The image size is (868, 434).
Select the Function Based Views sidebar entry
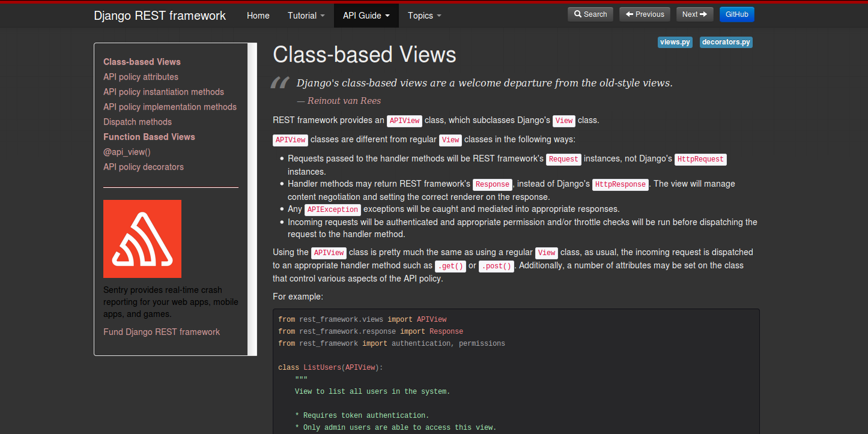click(149, 136)
